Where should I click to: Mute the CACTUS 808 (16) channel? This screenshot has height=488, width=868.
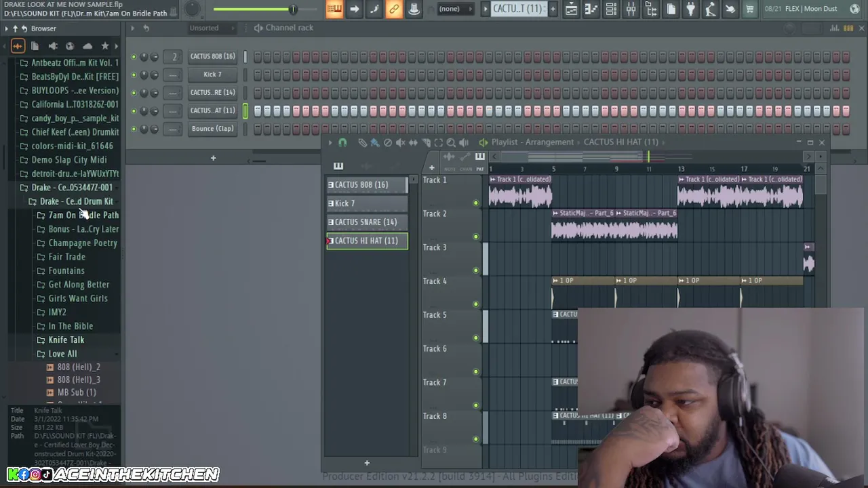(134, 57)
